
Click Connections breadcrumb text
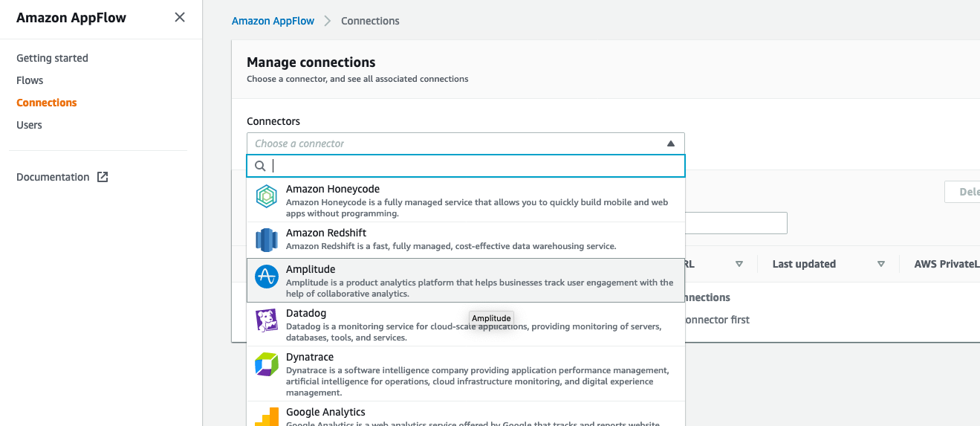370,21
